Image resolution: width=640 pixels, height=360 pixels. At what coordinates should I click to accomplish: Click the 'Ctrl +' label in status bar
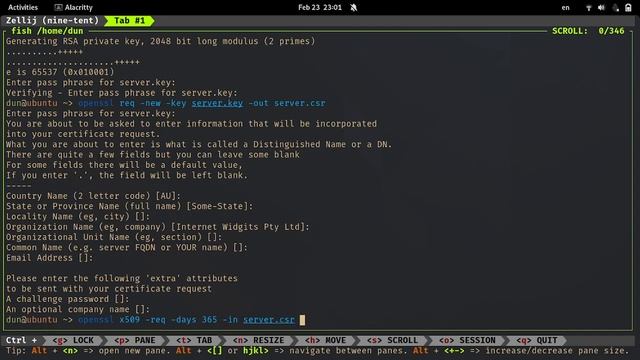coord(21,340)
